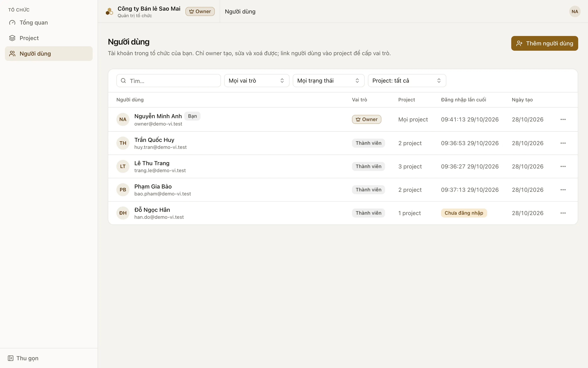
Task: Go to Project in the sidebar
Action: tap(49, 38)
